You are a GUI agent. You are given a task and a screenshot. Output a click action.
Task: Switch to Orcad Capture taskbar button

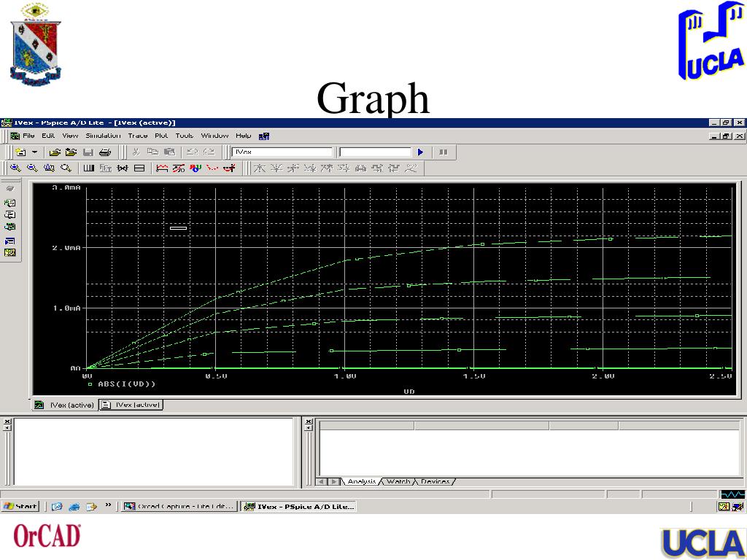click(179, 506)
